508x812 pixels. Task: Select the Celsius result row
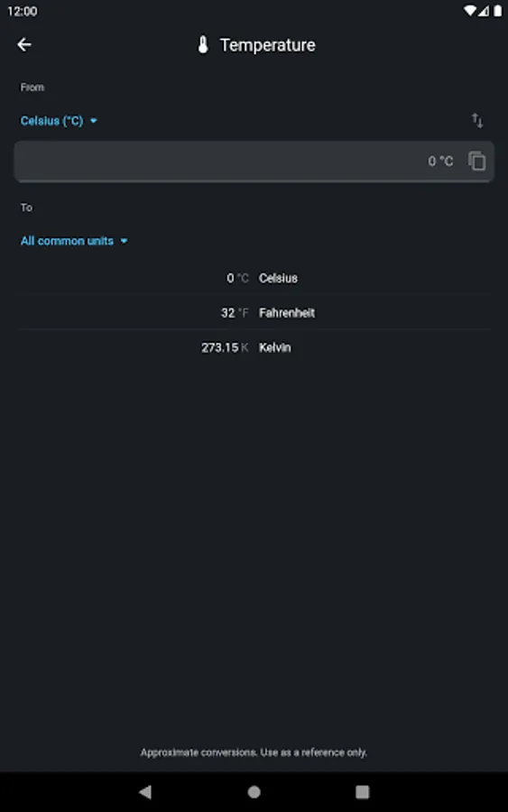[254, 278]
